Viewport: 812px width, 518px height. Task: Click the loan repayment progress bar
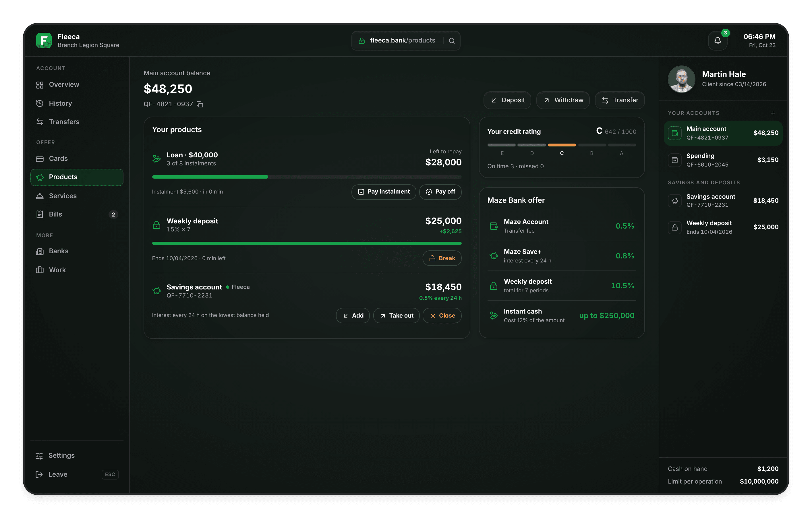point(307,177)
